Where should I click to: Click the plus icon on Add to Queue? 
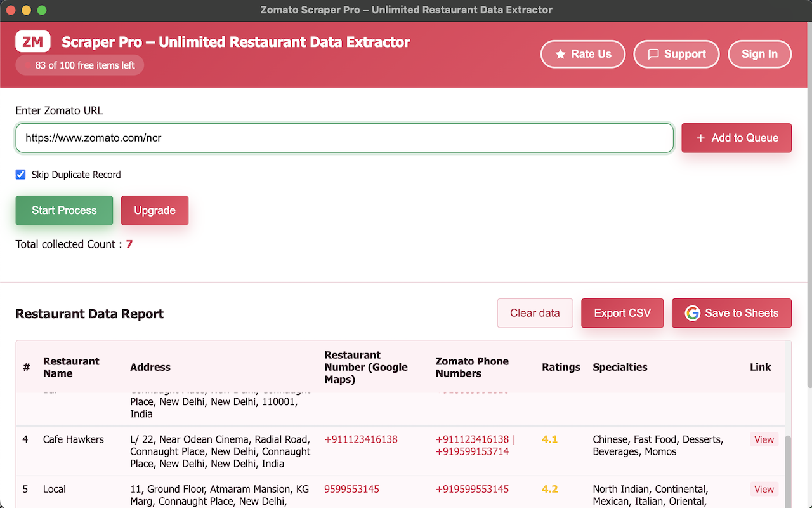(x=700, y=138)
